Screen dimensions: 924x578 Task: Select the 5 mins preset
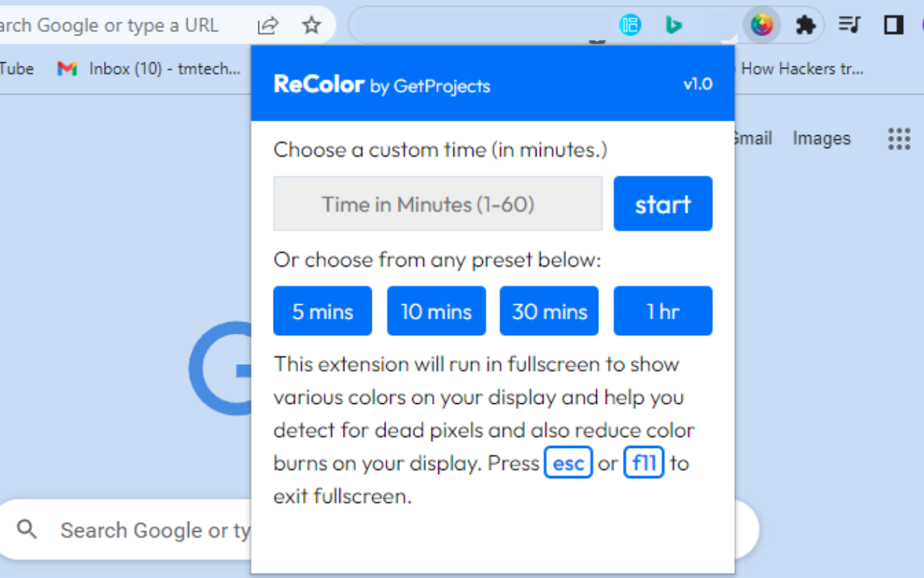323,311
